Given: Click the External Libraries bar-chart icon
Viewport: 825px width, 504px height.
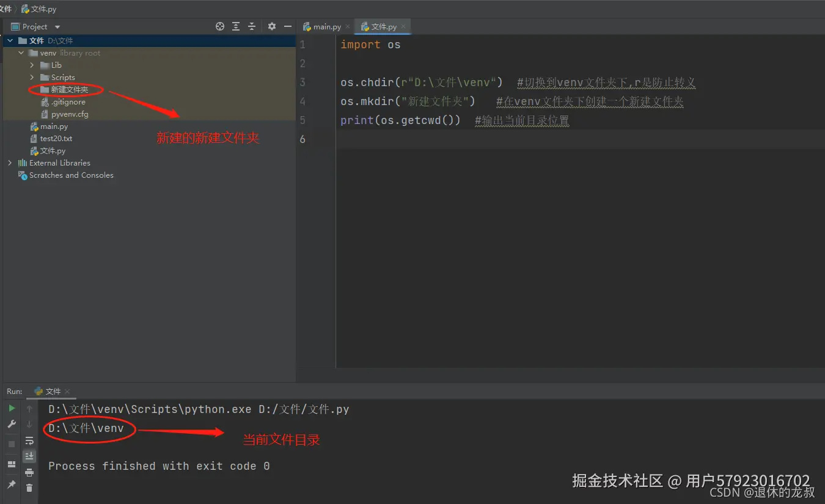Looking at the screenshot, I should click(x=23, y=163).
